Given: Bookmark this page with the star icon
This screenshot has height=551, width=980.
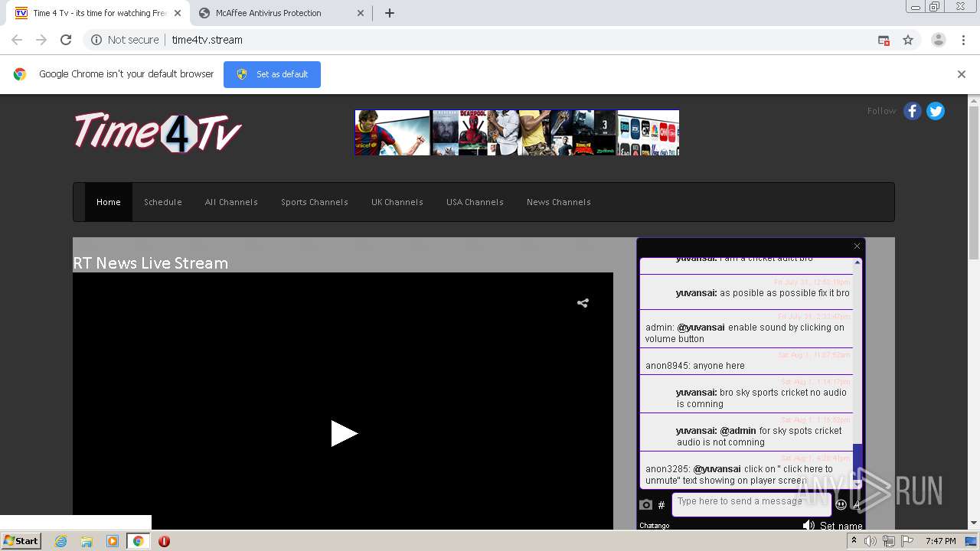Looking at the screenshot, I should 908,40.
